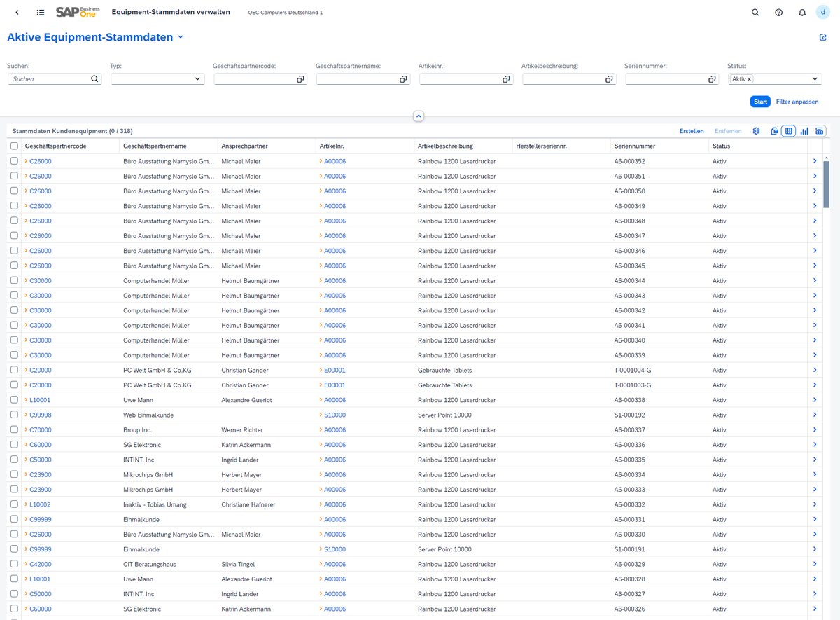Open the Aktive Equipment-Stammdaten view selector
The image size is (840, 620).
click(x=181, y=37)
